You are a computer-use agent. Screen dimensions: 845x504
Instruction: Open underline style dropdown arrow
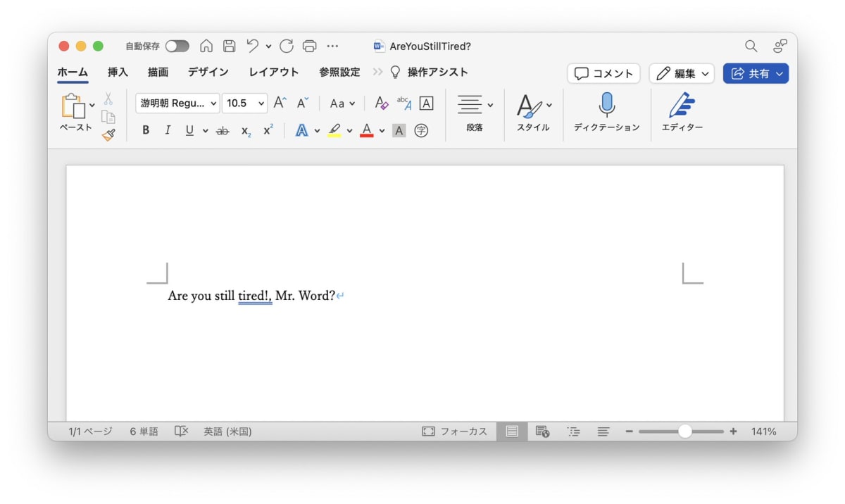pos(205,131)
